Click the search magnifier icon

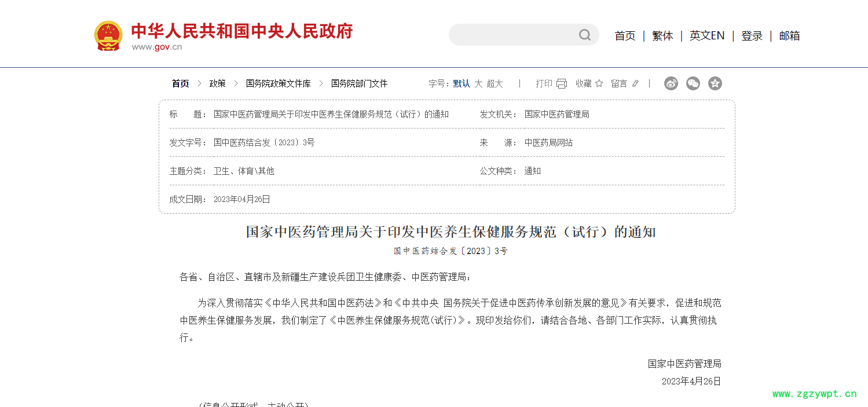585,35
